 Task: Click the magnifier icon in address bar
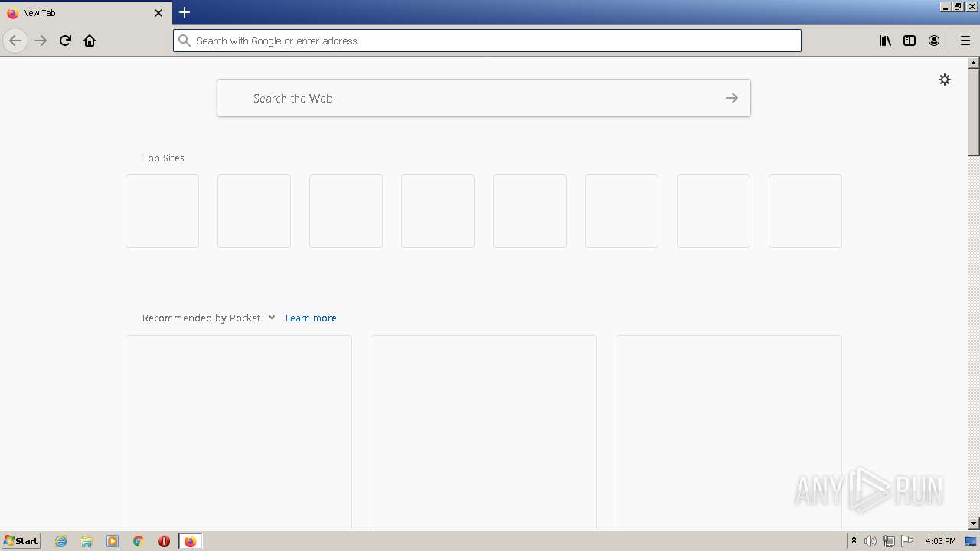(184, 41)
